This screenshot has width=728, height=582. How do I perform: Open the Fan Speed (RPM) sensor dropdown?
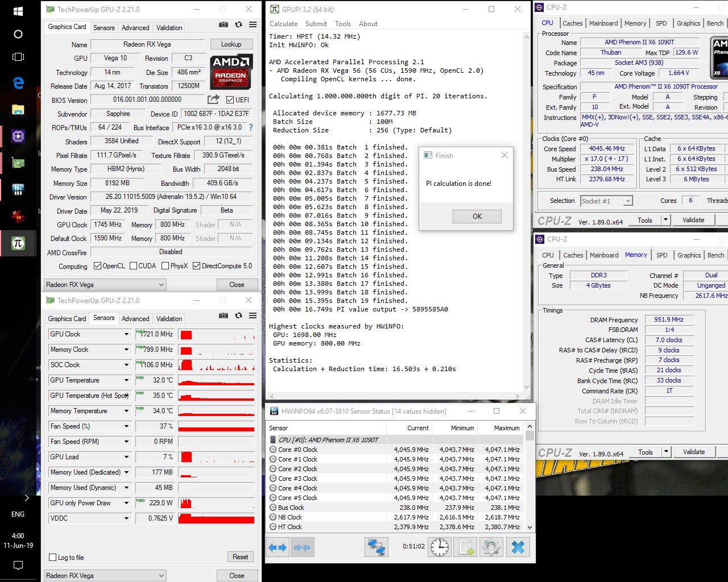126,442
